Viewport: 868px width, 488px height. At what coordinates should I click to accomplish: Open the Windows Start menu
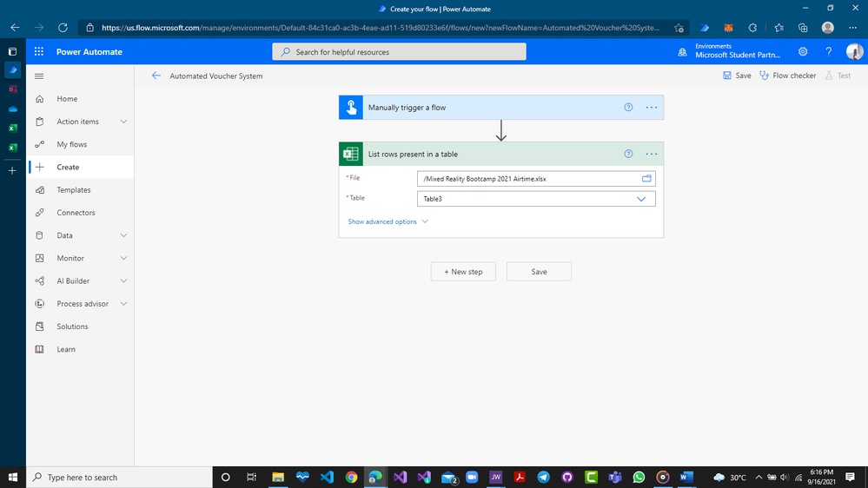point(13,477)
